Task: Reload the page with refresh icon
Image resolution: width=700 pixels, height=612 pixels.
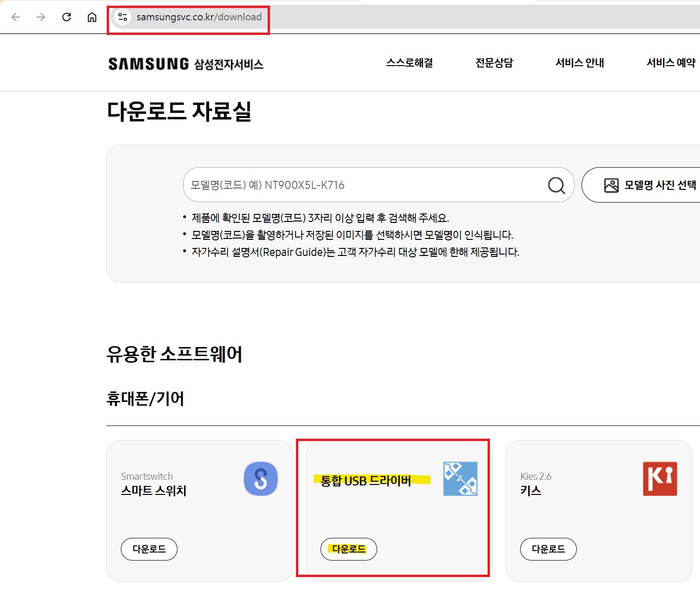Action: point(67,17)
